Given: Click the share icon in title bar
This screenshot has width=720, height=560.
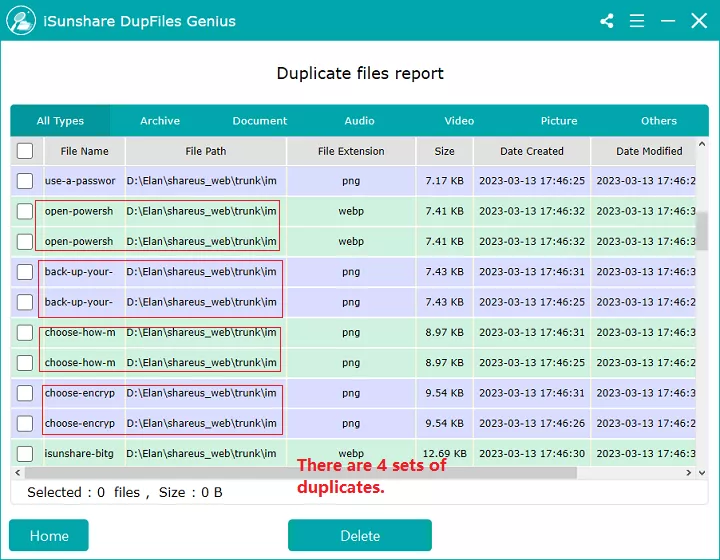Looking at the screenshot, I should (607, 21).
